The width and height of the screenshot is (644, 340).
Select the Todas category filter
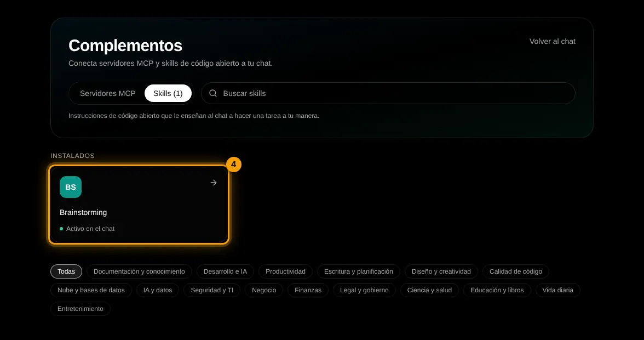click(66, 271)
